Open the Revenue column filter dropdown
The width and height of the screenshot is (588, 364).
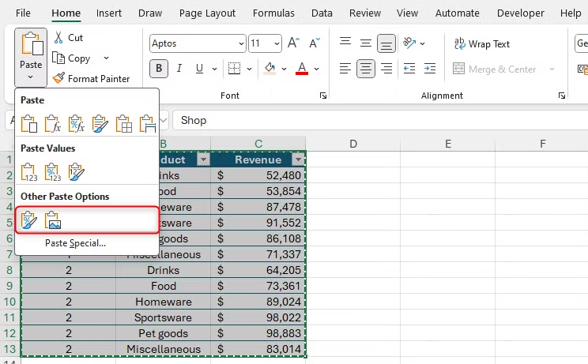click(x=298, y=160)
